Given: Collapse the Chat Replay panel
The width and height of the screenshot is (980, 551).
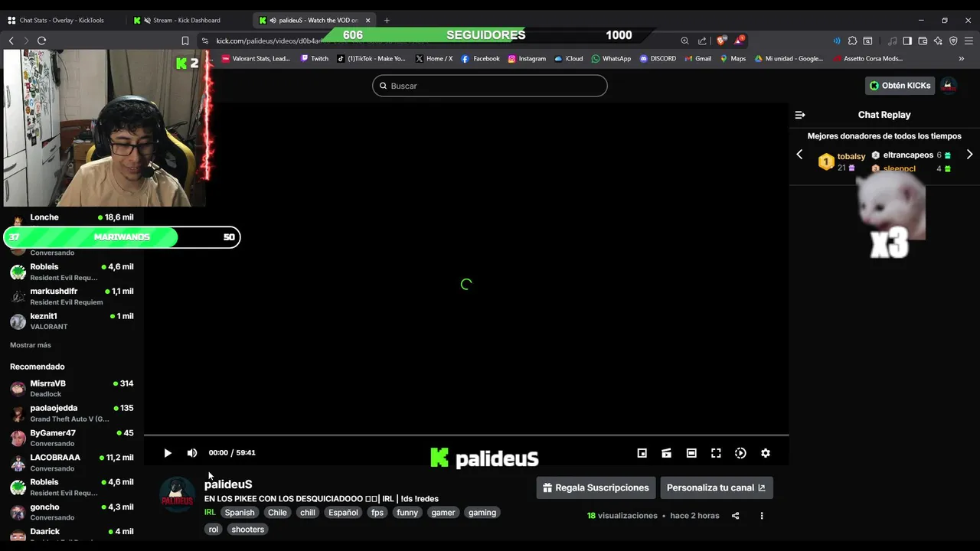Looking at the screenshot, I should [x=800, y=115].
